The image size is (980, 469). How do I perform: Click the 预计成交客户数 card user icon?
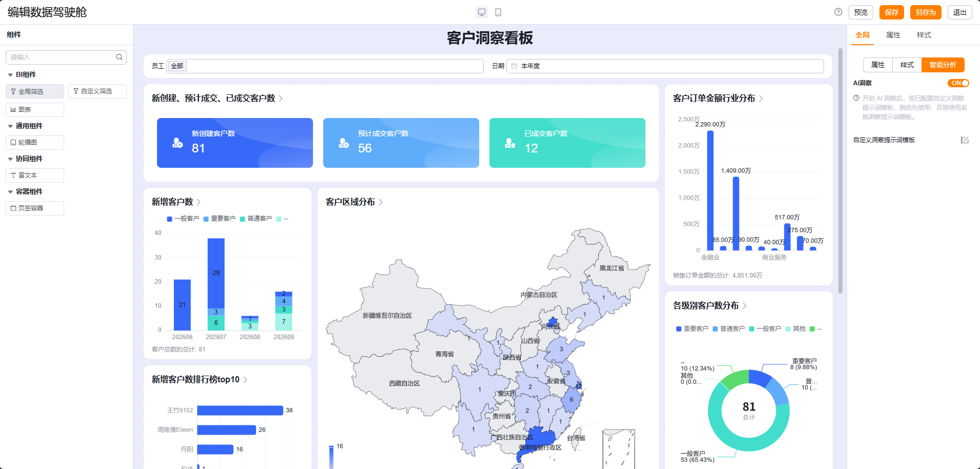point(344,143)
